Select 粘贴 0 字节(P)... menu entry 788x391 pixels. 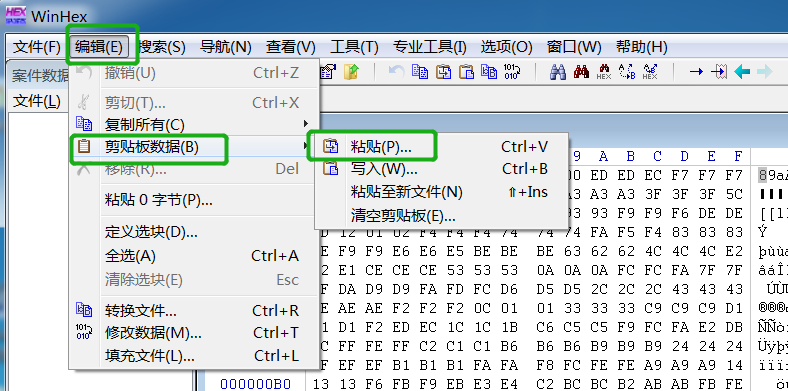pos(194,201)
